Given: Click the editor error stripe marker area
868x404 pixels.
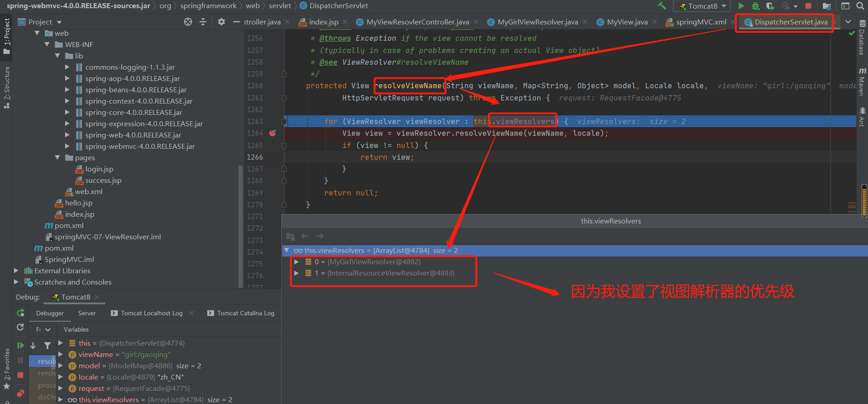Looking at the screenshot, I should pos(852,207).
